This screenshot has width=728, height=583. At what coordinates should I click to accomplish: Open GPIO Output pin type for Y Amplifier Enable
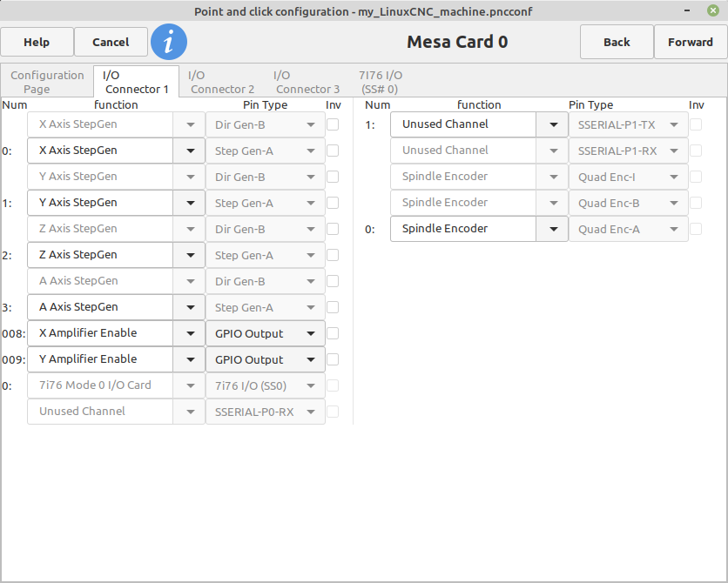click(x=265, y=359)
